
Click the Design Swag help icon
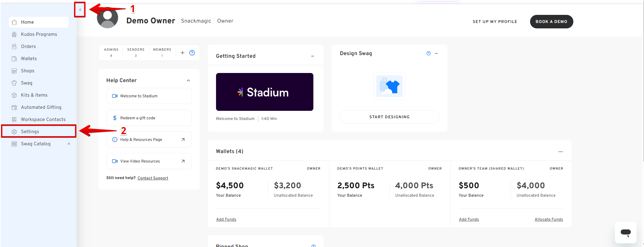pos(429,53)
